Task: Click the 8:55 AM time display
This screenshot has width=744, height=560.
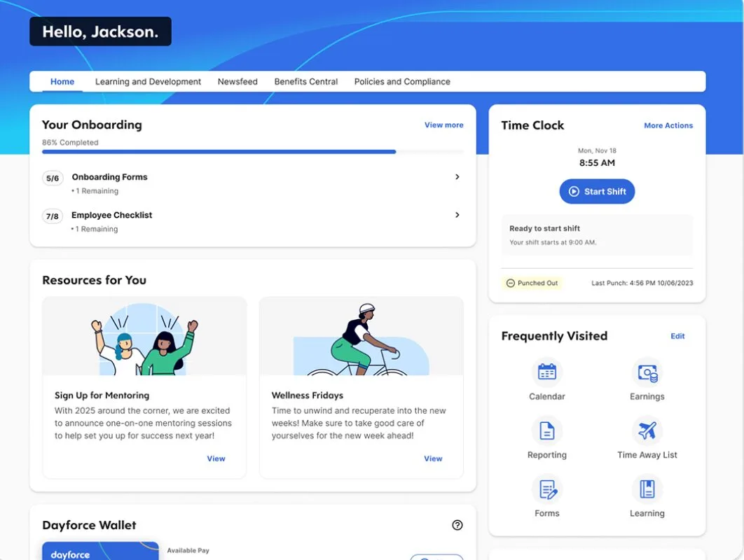Action: [597, 162]
